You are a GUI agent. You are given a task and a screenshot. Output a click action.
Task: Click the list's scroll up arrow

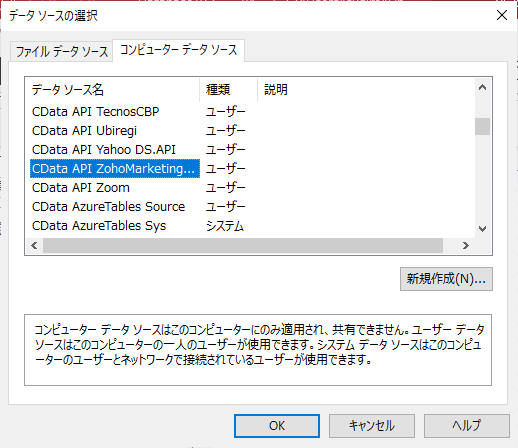(482, 87)
